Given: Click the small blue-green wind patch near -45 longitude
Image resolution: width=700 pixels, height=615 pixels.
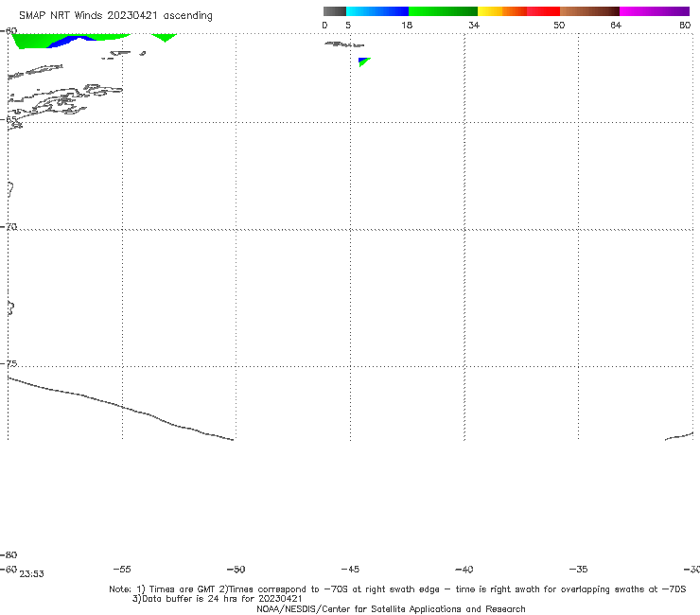Looking at the screenshot, I should point(364,62).
